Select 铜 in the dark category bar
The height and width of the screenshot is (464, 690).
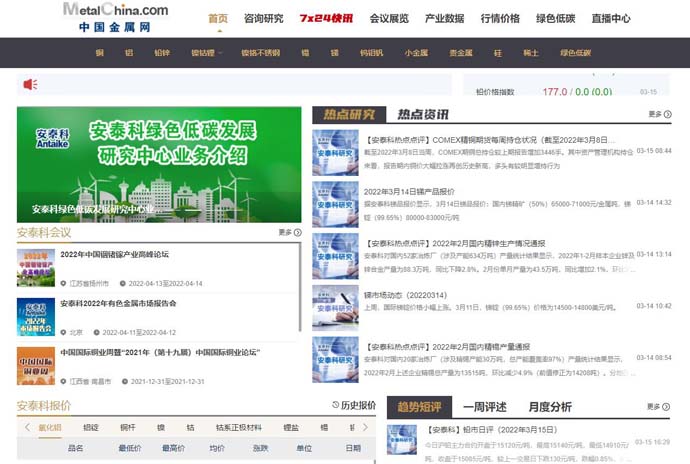pyautogui.click(x=99, y=53)
